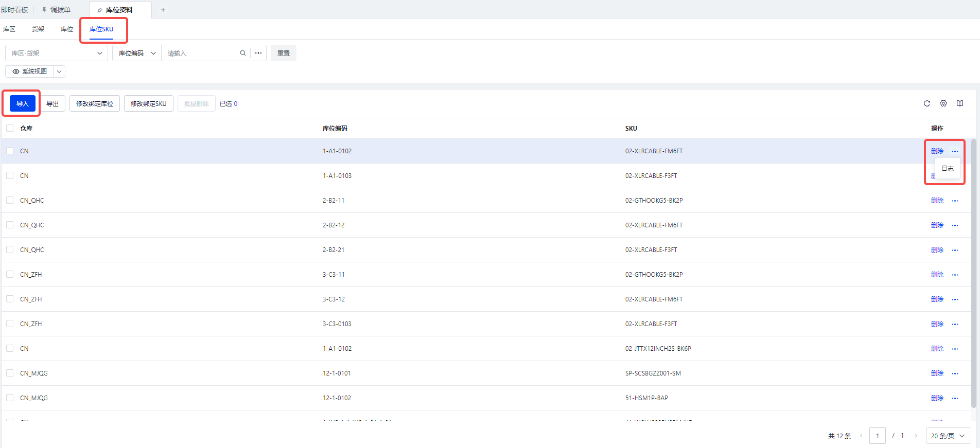Image resolution: width=980 pixels, height=448 pixels.
Task: Delete the row with location 2-B2-21
Action: coord(937,250)
